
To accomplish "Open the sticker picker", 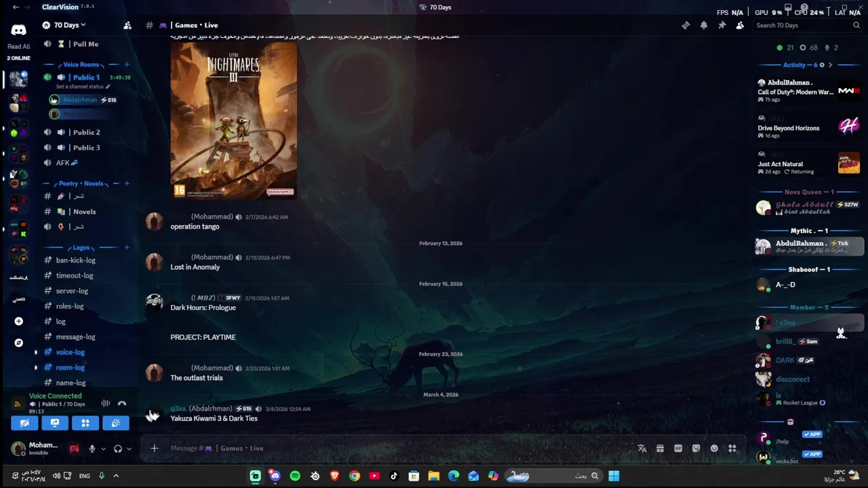I will pos(696,448).
